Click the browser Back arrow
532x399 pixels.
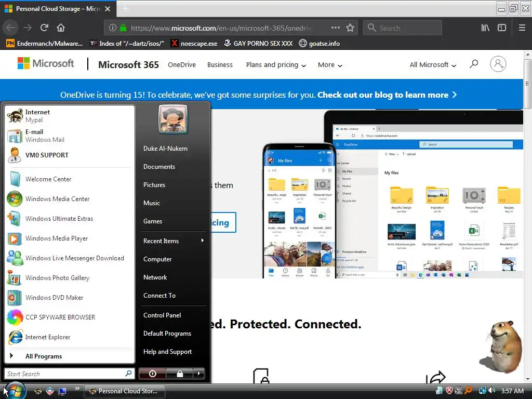[x=10, y=28]
